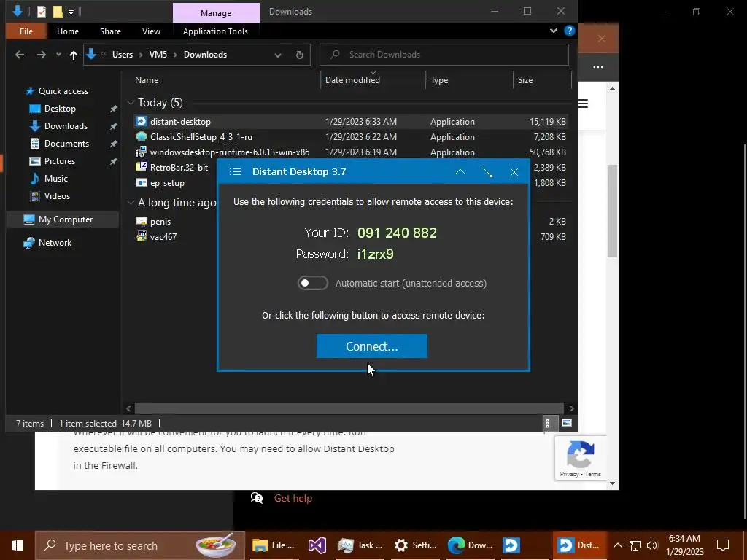Click the reCAPTCHA badge
The height and width of the screenshot is (560, 747).
point(580,458)
